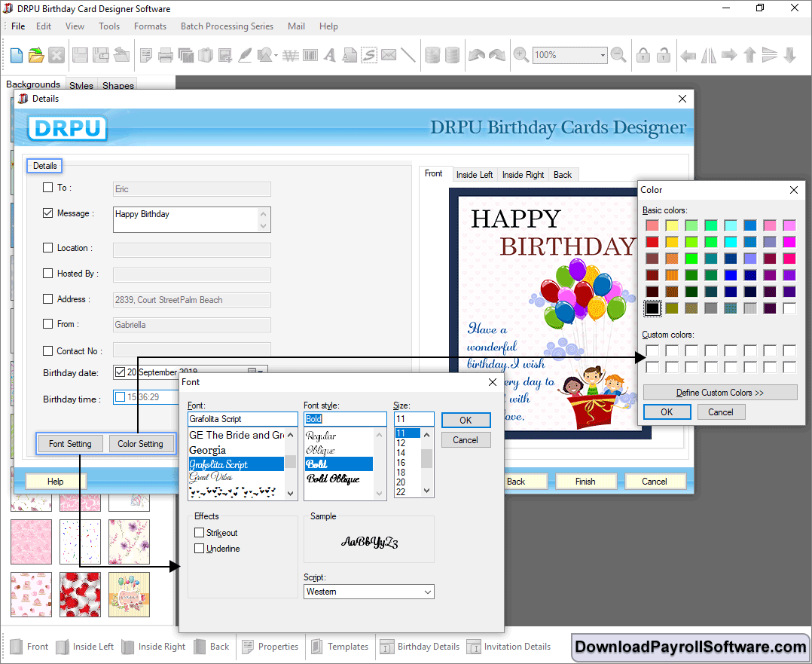The image size is (812, 664).
Task: Click the barcode tool icon
Action: [x=310, y=55]
